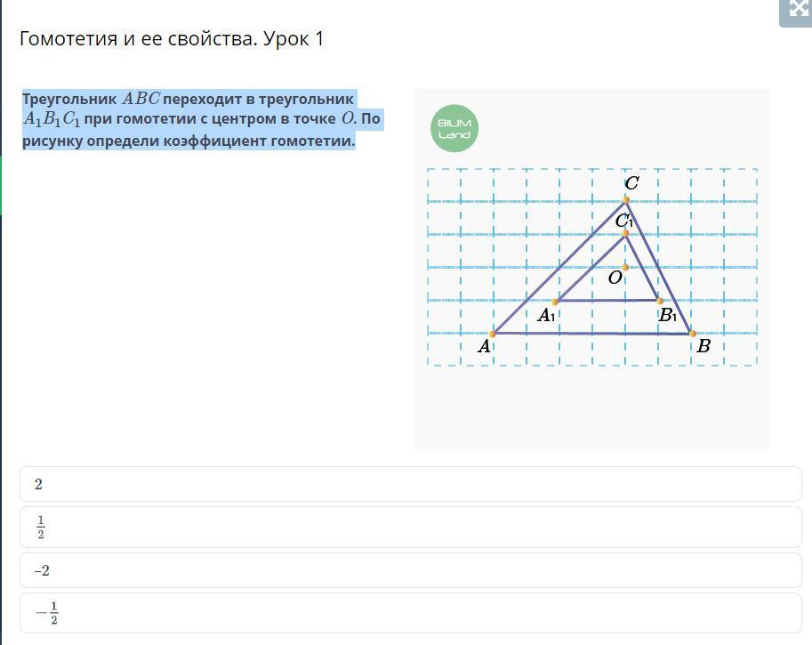Click point C1 on the small triangle

click(x=625, y=234)
